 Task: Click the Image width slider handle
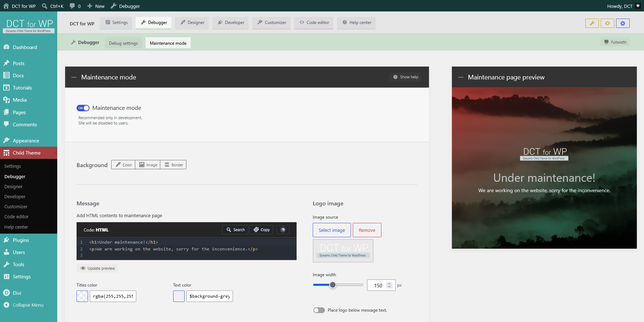[333, 285]
